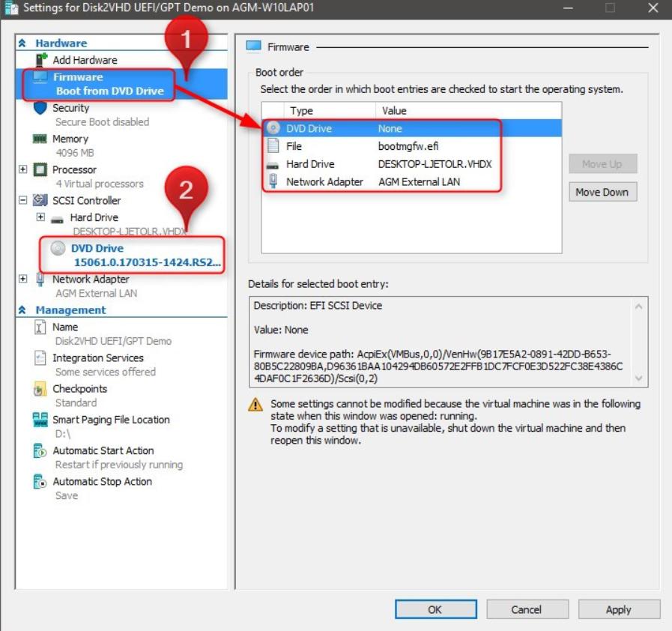Click 'Description: EFI SCSI Device' text

(318, 306)
